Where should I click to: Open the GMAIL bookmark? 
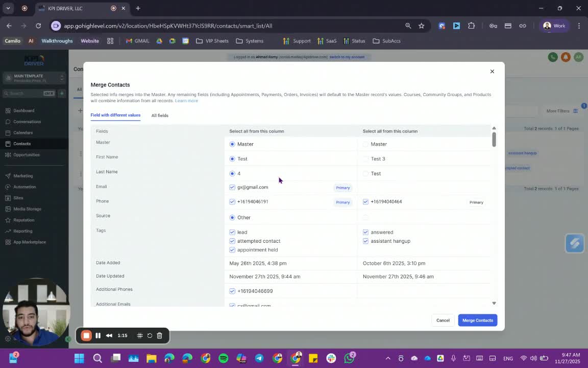coord(138,41)
